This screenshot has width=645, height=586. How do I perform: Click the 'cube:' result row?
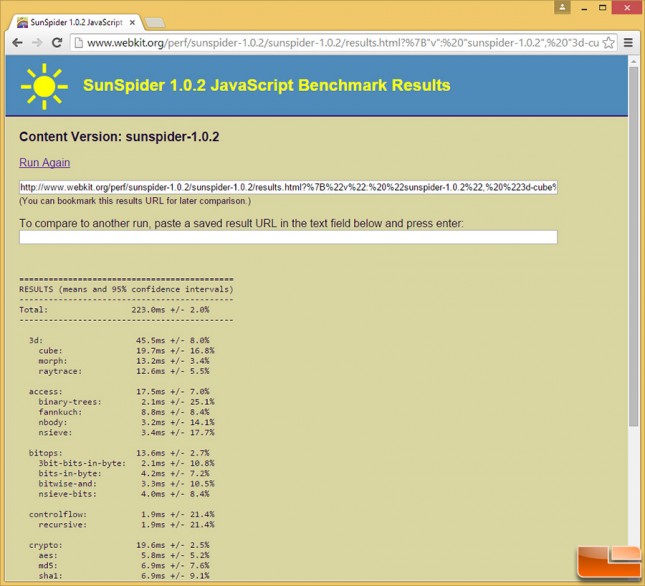tap(126, 351)
